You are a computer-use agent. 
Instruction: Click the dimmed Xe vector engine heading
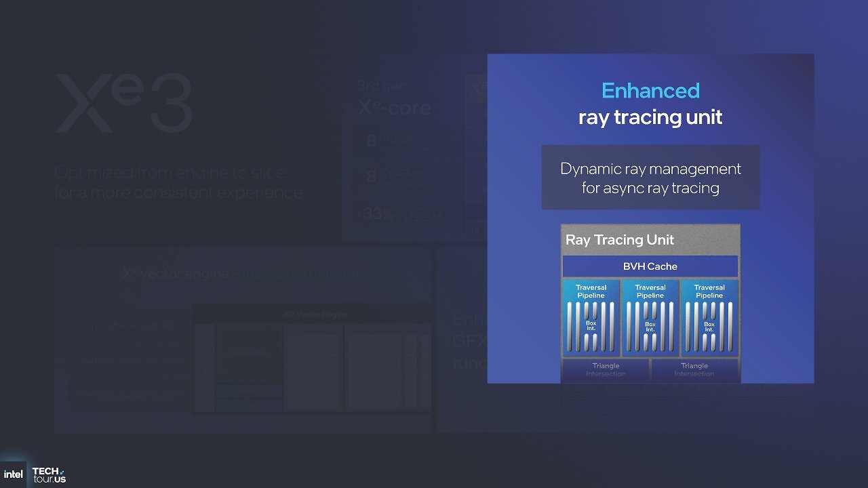[x=245, y=274]
